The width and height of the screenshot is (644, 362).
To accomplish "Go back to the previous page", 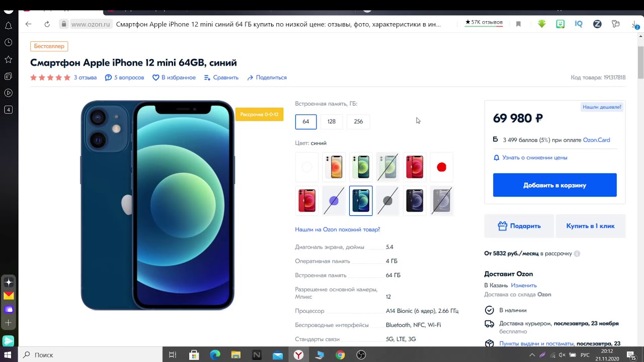I will click(x=28, y=24).
